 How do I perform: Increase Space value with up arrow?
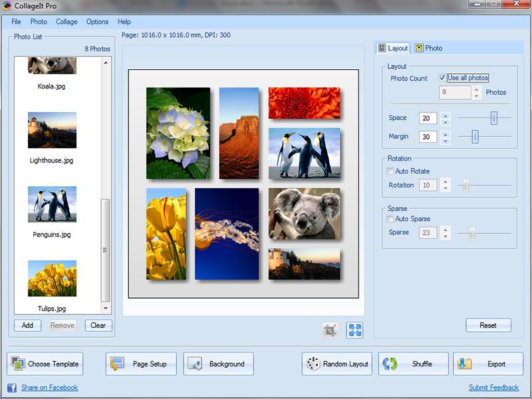pos(446,115)
